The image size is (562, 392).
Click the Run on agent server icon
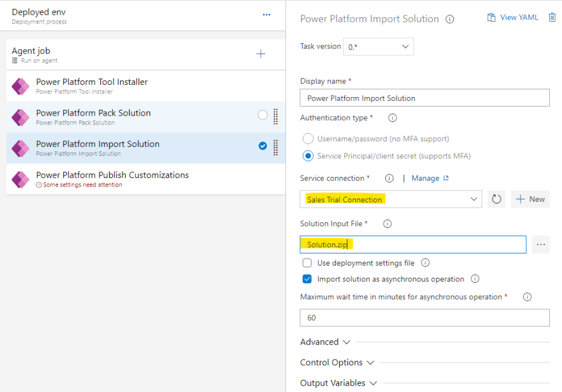coord(15,61)
